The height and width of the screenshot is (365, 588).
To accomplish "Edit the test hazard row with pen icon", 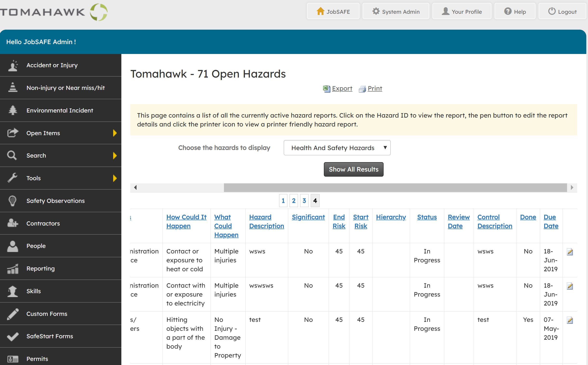I will coord(570,320).
